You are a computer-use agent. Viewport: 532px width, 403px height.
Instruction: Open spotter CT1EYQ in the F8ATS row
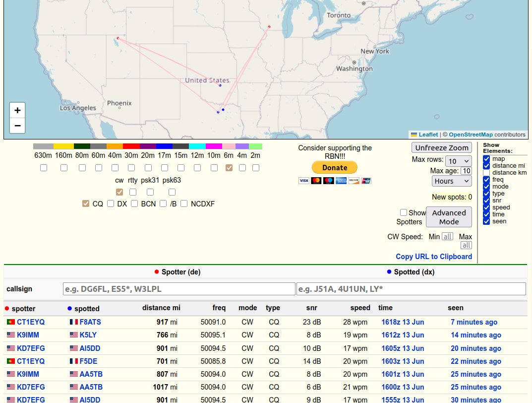31,322
